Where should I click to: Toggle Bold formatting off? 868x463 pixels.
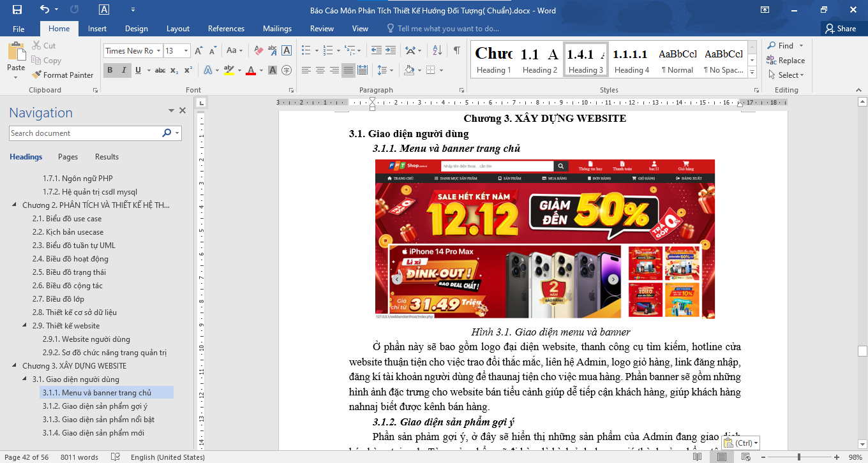[x=110, y=70]
